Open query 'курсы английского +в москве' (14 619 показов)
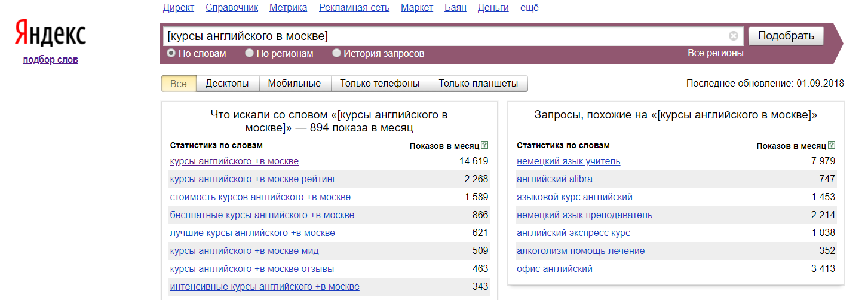Viewport: 868px width, 300px height. click(x=234, y=161)
